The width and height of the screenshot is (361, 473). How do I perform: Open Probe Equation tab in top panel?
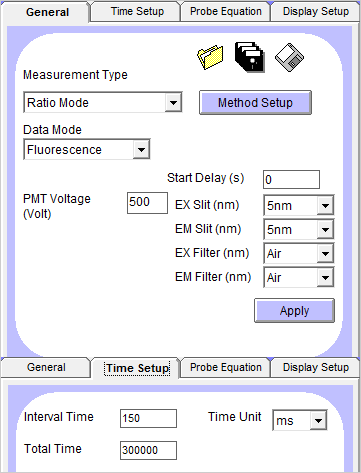point(226,11)
